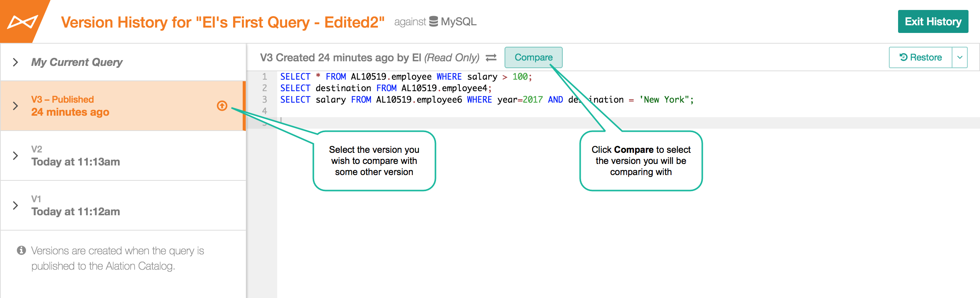980x298 pixels.
Task: Click the Exit History button
Action: 933,21
